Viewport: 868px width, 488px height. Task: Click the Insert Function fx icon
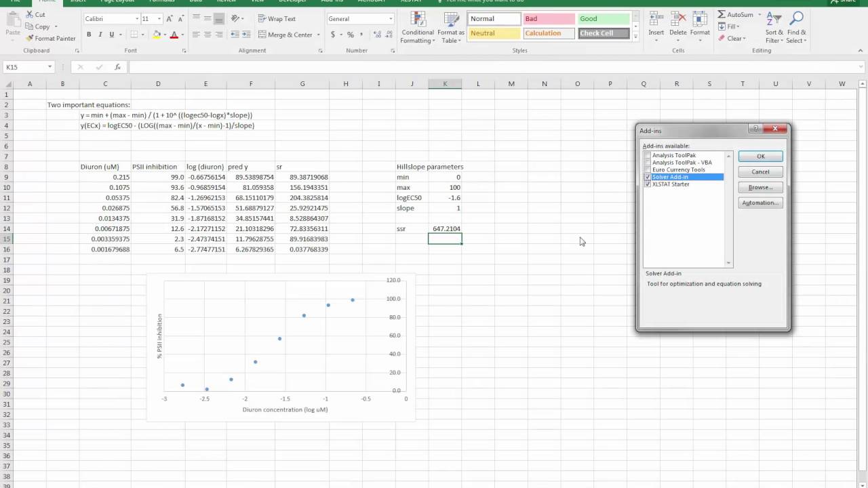(117, 67)
